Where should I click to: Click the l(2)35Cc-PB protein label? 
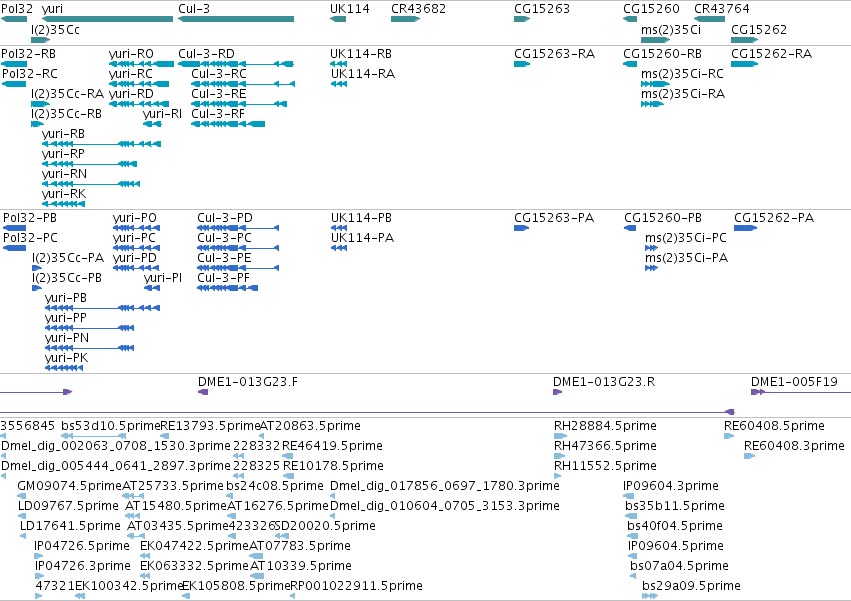67,278
